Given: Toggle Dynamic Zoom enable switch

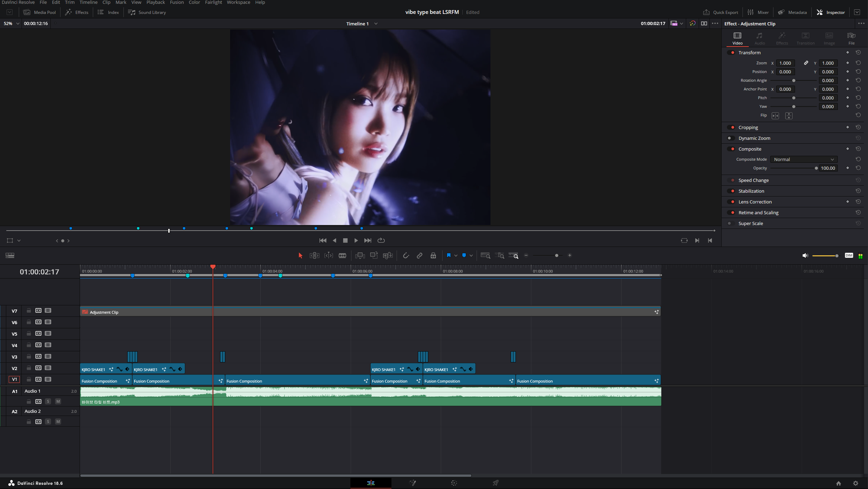Looking at the screenshot, I should point(731,138).
